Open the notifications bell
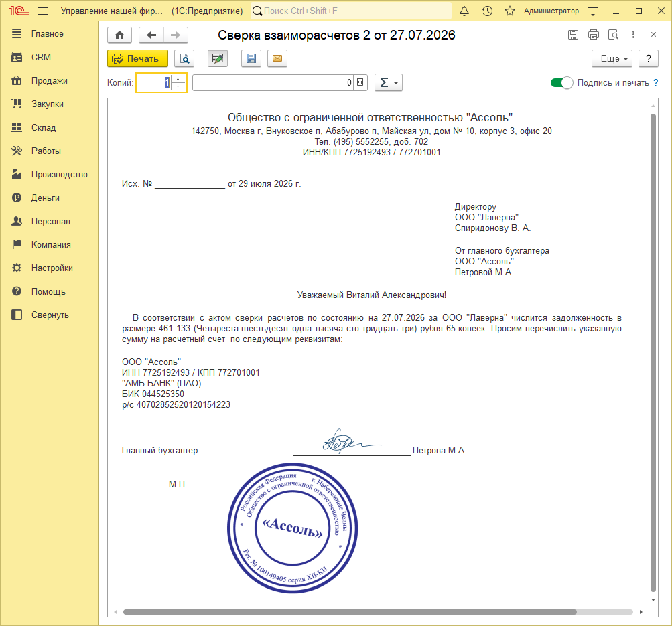The width and height of the screenshot is (672, 626). coord(464,11)
